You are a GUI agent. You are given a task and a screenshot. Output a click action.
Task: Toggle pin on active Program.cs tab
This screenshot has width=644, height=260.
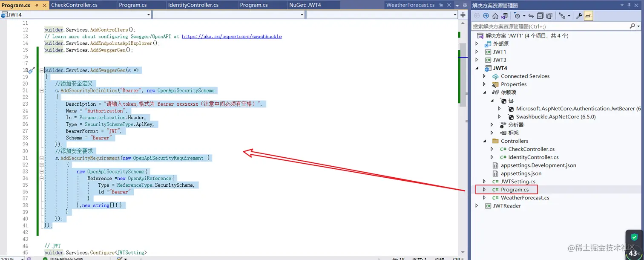click(37, 5)
